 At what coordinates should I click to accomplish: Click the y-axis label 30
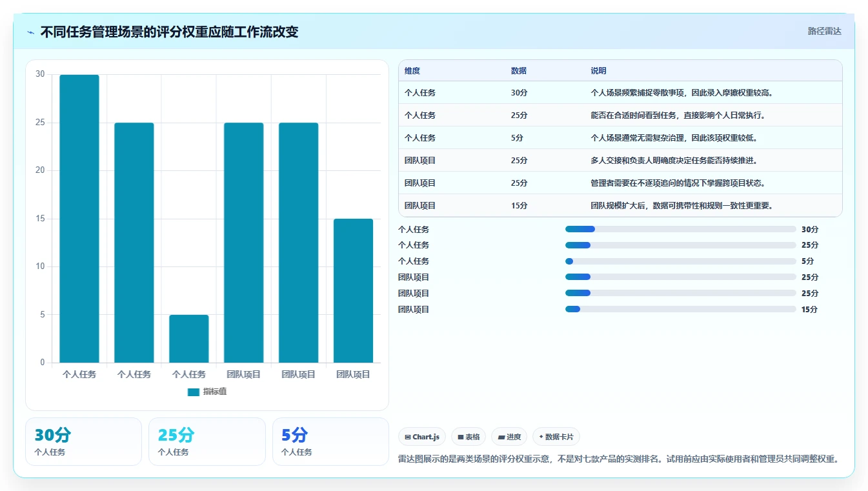pos(40,74)
